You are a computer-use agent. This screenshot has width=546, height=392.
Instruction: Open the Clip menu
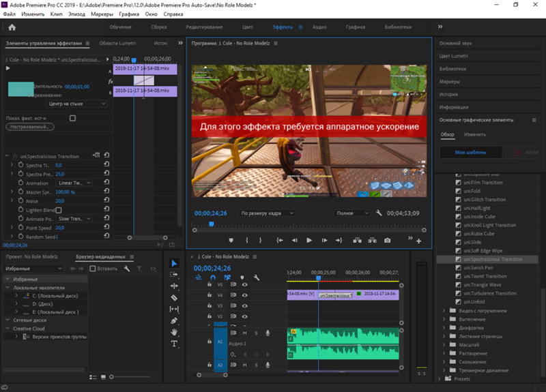[56, 14]
